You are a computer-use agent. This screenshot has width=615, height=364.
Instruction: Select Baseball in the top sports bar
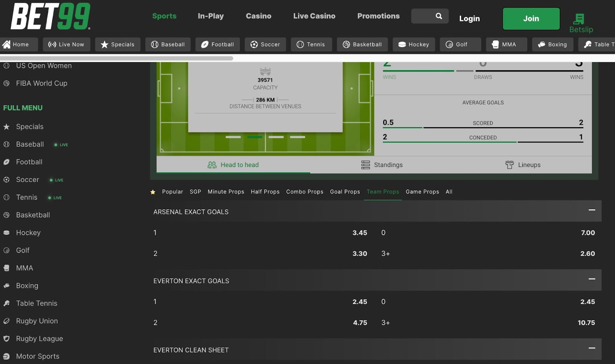click(x=168, y=45)
